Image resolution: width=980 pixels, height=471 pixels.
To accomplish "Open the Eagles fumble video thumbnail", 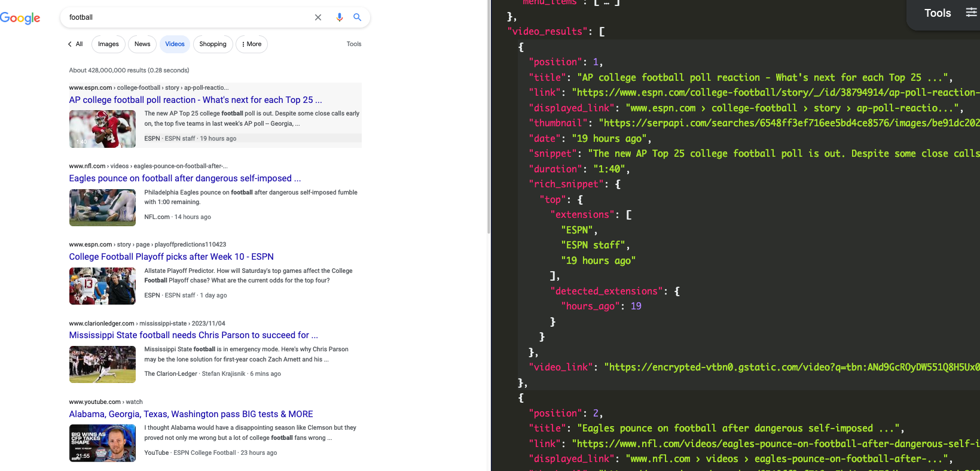I will (x=102, y=208).
